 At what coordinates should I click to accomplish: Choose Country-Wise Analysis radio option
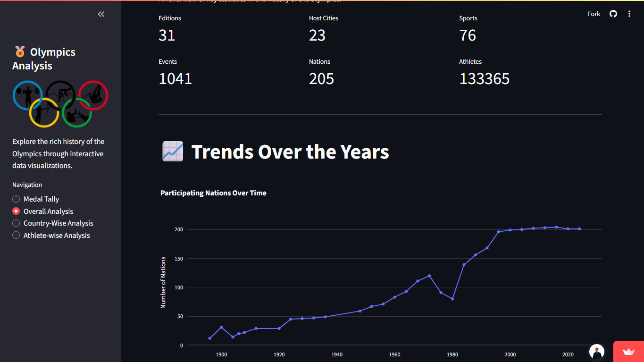[x=16, y=223]
